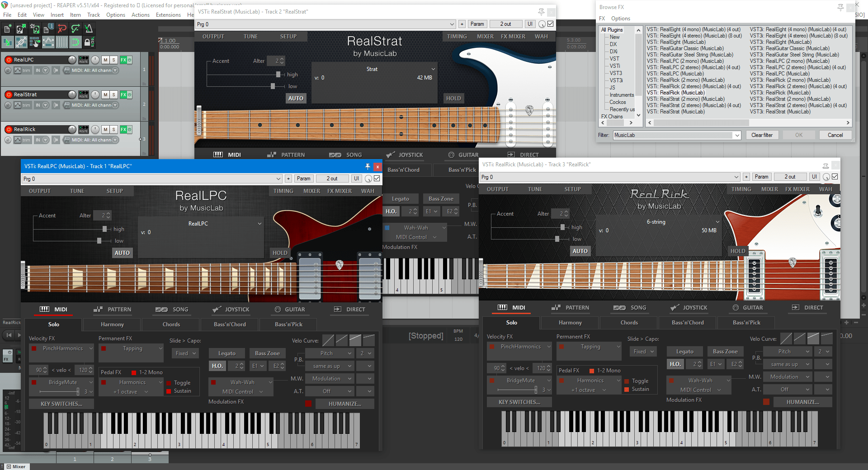Image resolution: width=868 pixels, height=470 pixels.
Task: Click HUMANIZE... in the RealRick window
Action: click(x=802, y=402)
